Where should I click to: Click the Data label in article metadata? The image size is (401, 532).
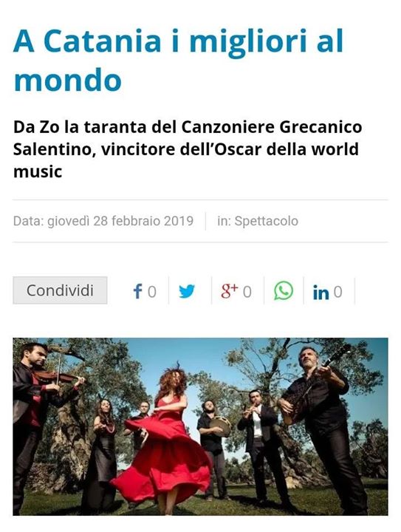[x=29, y=221]
